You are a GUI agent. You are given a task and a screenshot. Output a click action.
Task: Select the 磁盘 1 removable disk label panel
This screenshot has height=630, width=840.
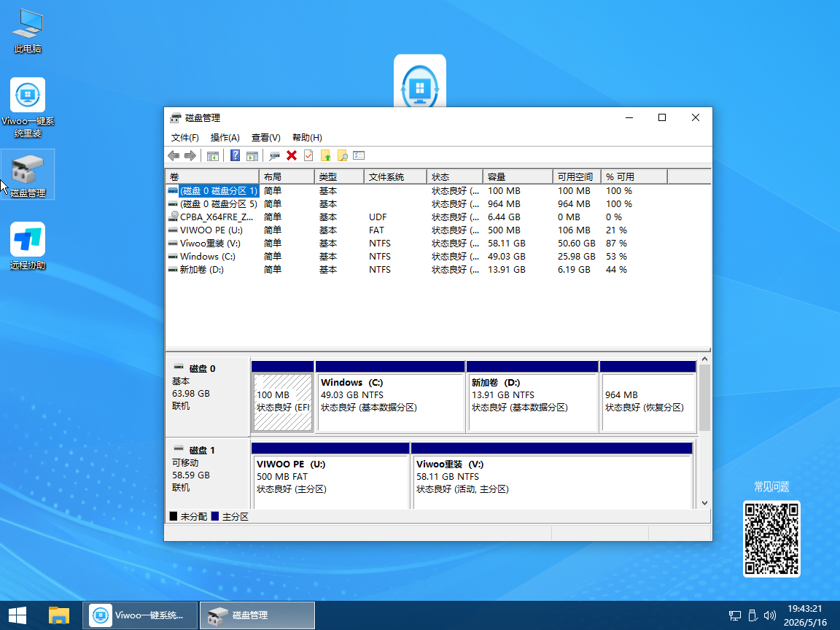[x=208, y=473]
